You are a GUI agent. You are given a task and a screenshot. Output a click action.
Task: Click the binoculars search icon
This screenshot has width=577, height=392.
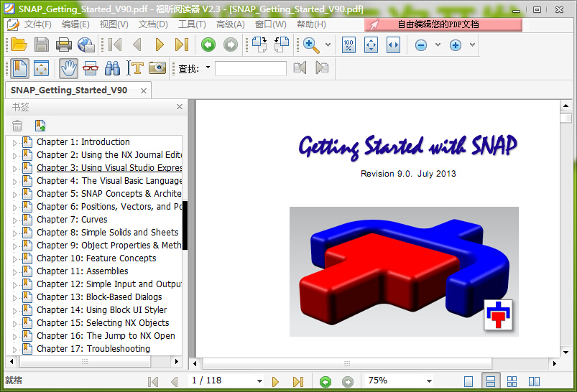pyautogui.click(x=112, y=68)
